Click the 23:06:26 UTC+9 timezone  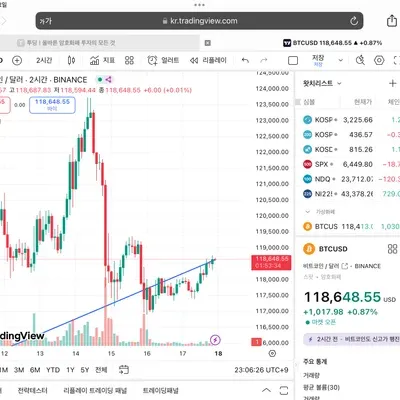(x=261, y=370)
